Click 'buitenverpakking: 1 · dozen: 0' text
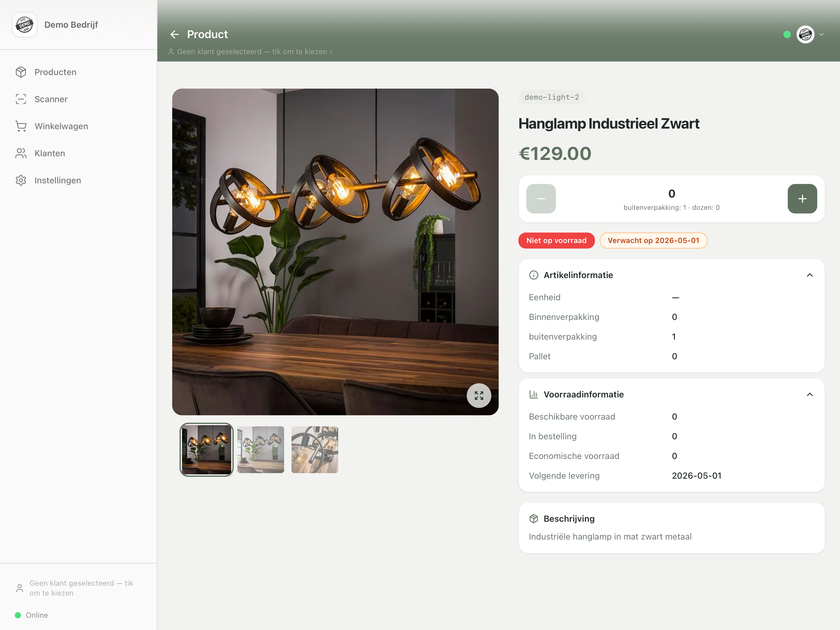Image resolution: width=840 pixels, height=630 pixels. click(672, 207)
